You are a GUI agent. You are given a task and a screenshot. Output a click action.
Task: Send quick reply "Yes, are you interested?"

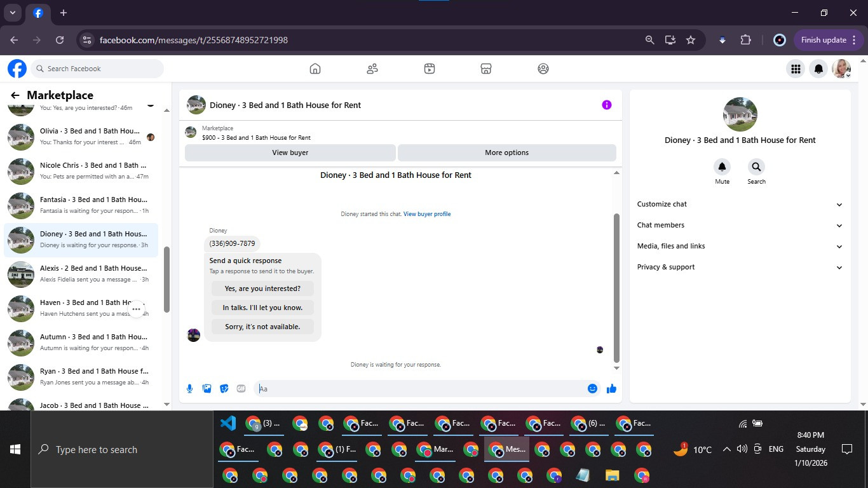click(262, 288)
